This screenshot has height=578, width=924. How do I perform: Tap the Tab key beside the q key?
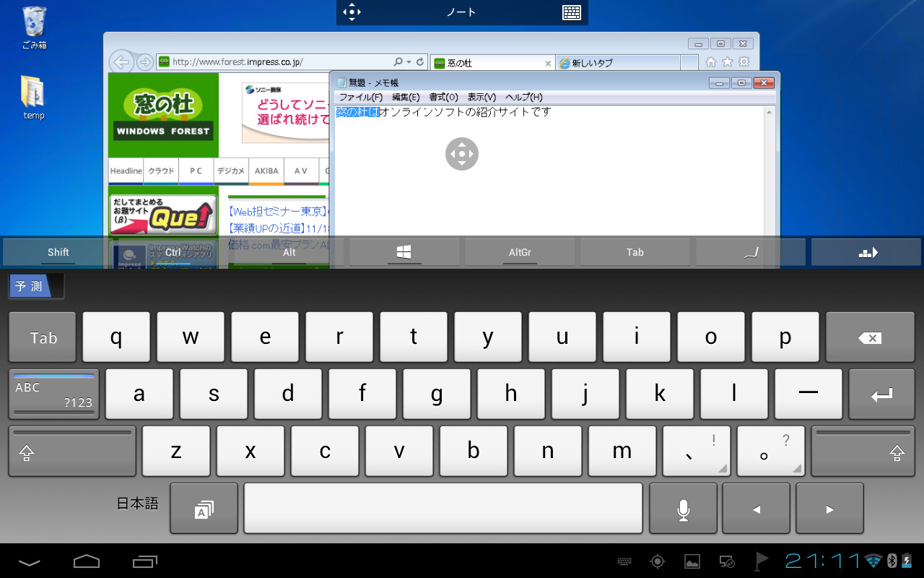coord(43,337)
